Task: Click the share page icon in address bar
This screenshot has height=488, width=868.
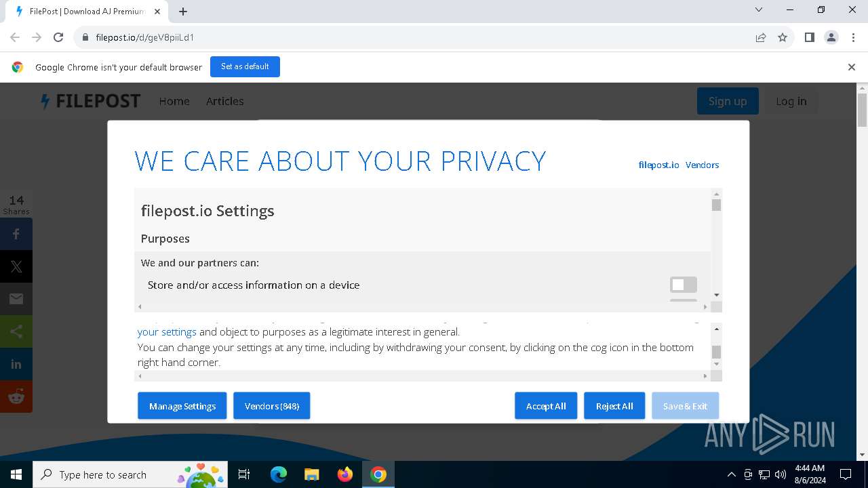Action: coord(761,37)
